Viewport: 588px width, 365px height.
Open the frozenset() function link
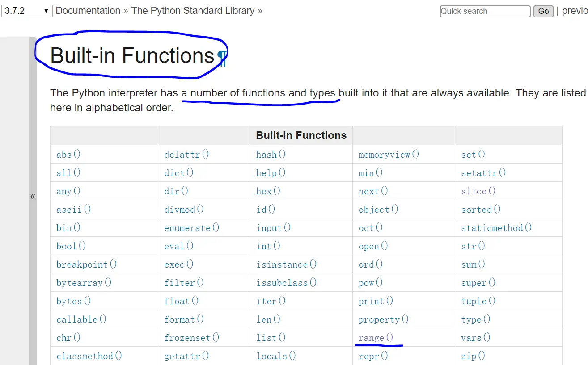click(192, 338)
